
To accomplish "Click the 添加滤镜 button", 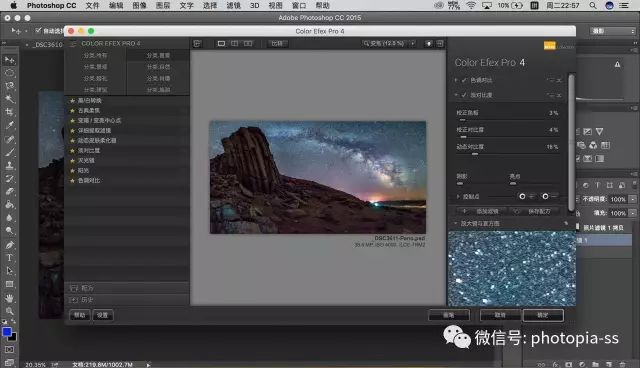I will click(x=482, y=211).
